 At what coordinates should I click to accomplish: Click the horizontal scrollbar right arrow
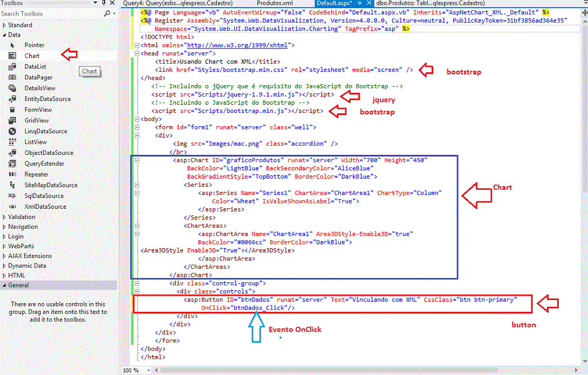click(576, 371)
